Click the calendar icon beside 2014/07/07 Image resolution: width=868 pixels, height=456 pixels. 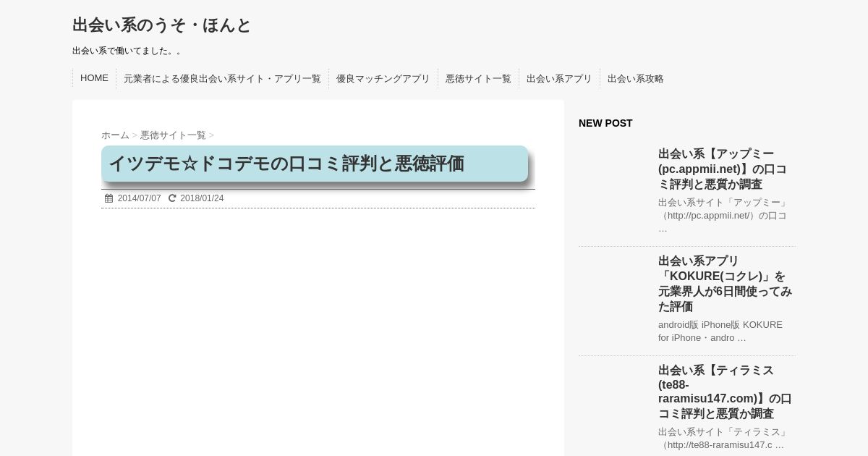(x=109, y=198)
